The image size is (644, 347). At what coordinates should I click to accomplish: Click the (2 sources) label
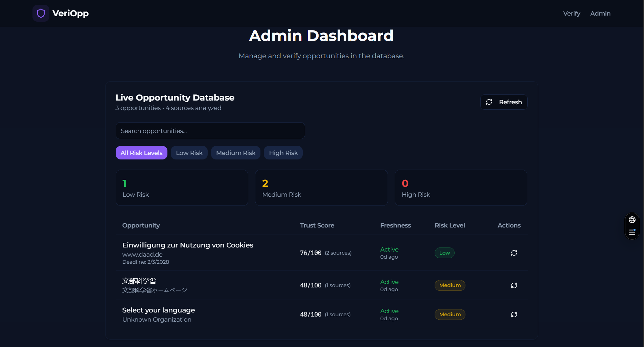[x=338, y=253]
